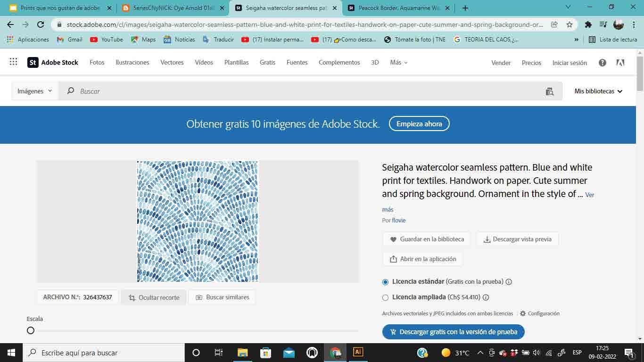Image resolution: width=644 pixels, height=362 pixels.
Task: Open the Windows notification center
Action: tap(629, 353)
